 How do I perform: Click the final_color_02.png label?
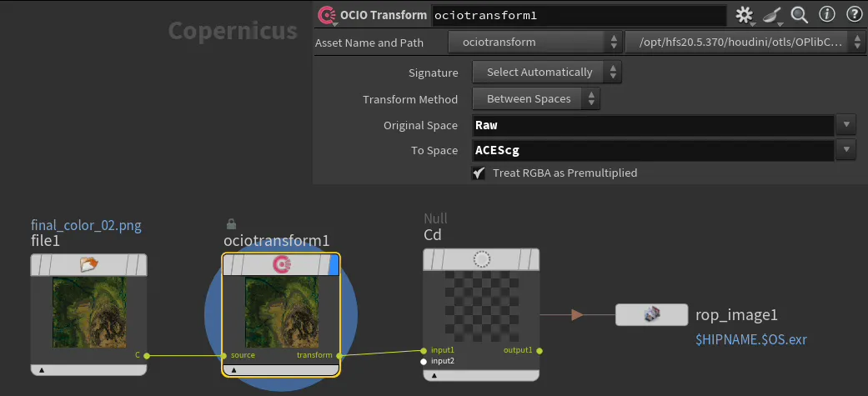(87, 225)
